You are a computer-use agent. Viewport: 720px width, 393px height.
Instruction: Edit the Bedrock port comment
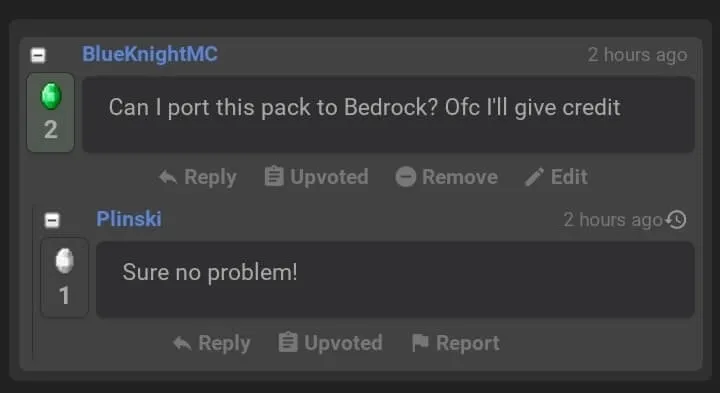(556, 177)
